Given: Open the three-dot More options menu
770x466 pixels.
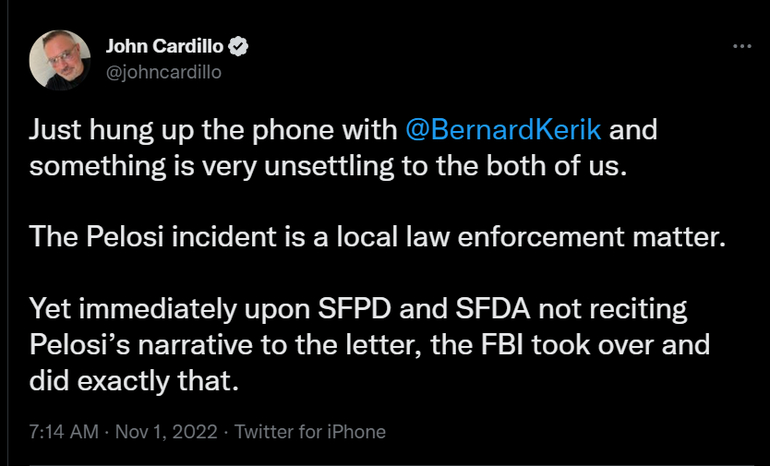Looking at the screenshot, I should pyautogui.click(x=741, y=47).
